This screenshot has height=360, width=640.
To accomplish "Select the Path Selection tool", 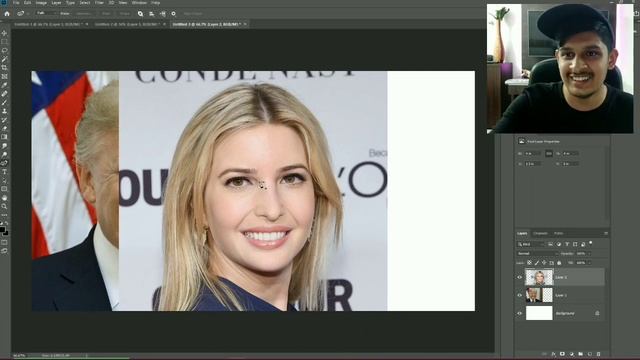I will click(4, 180).
